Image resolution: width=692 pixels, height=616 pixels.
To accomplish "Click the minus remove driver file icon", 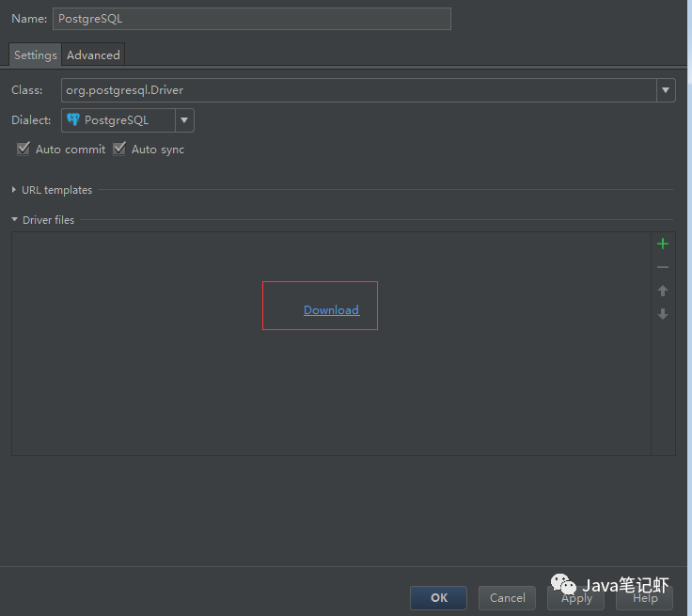I will click(663, 267).
